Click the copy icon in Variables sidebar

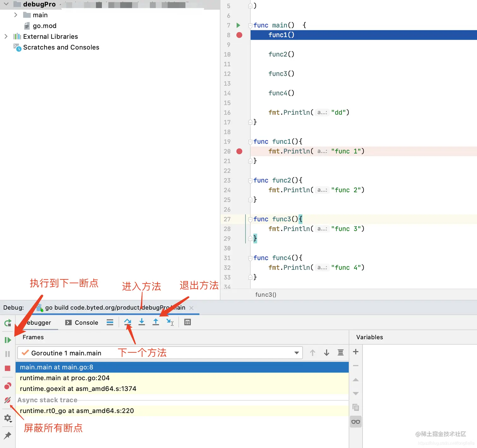(356, 408)
